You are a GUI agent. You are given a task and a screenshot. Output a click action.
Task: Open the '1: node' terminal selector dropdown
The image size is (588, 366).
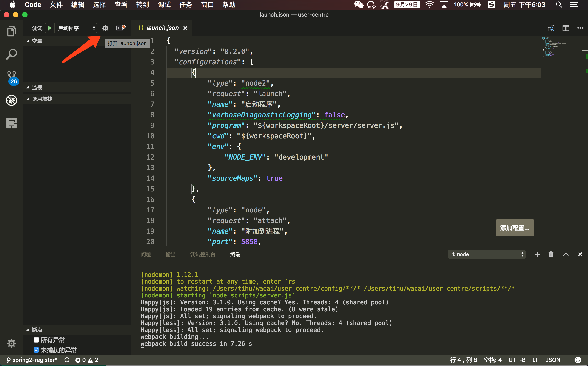pos(487,254)
